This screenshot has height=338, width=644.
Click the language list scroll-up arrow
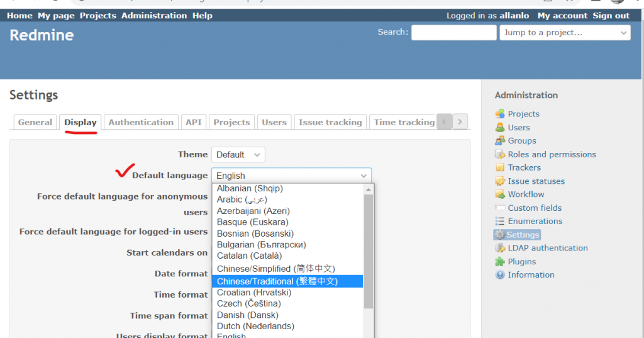369,189
